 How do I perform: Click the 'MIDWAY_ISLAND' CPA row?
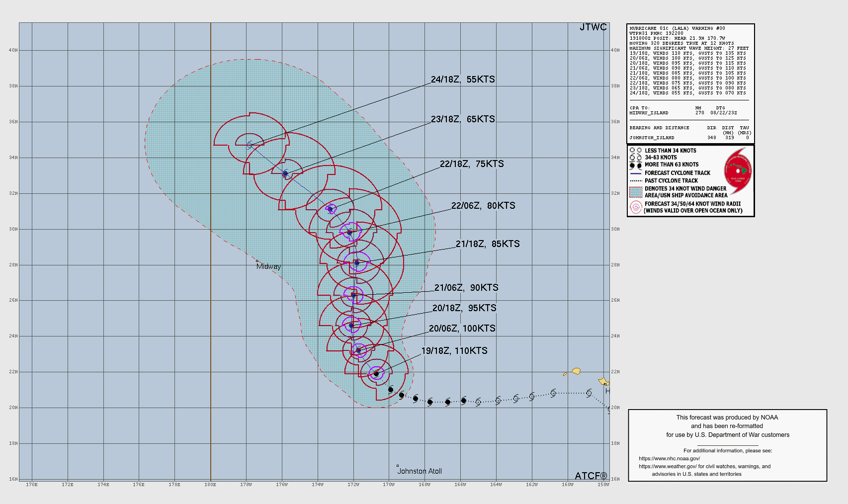click(x=683, y=113)
